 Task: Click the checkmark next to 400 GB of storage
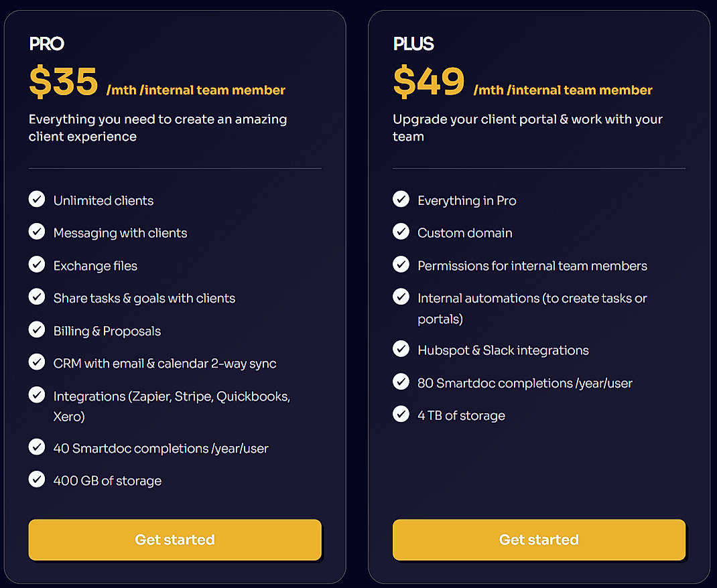37,480
